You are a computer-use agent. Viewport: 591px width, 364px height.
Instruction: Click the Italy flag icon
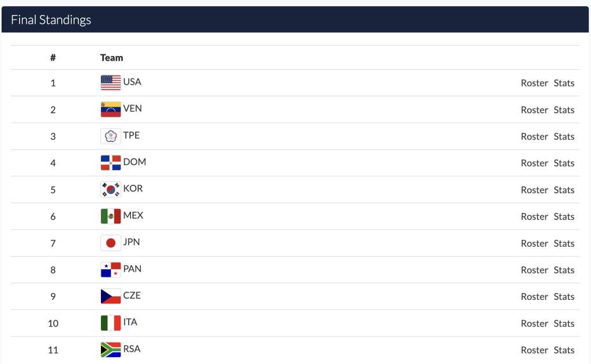[111, 323]
